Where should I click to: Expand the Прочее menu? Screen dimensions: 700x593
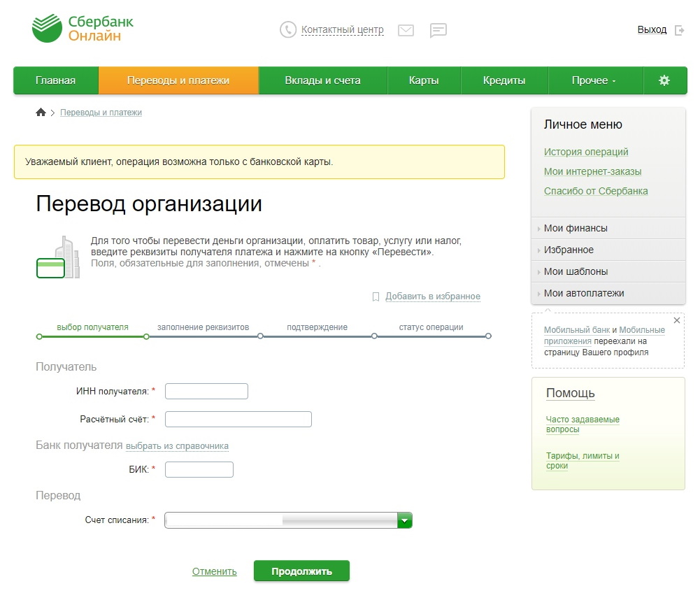click(594, 80)
